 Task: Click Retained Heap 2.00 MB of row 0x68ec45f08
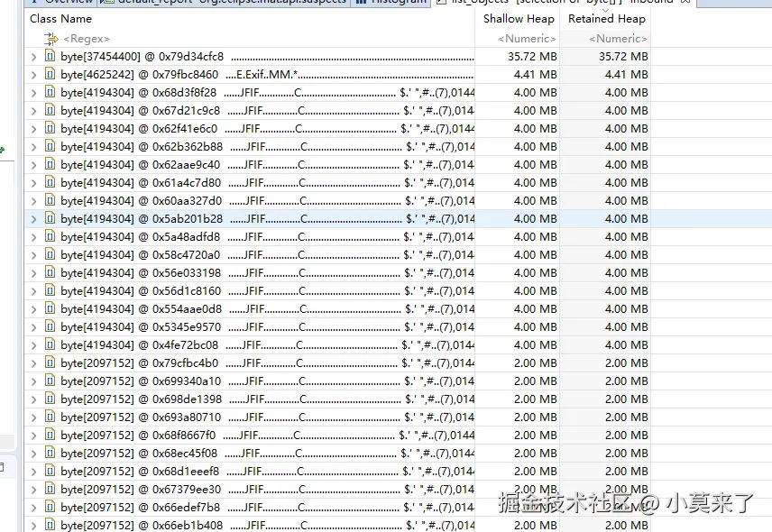click(626, 454)
